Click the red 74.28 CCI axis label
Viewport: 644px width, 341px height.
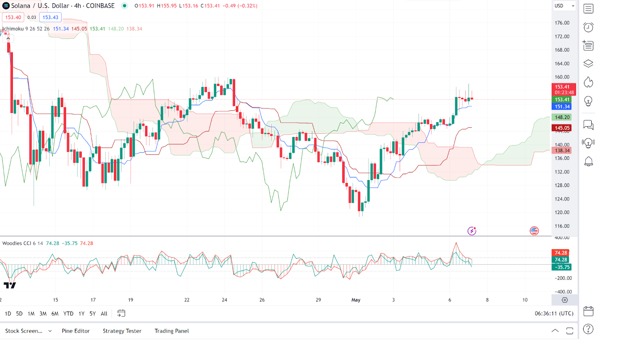561,253
